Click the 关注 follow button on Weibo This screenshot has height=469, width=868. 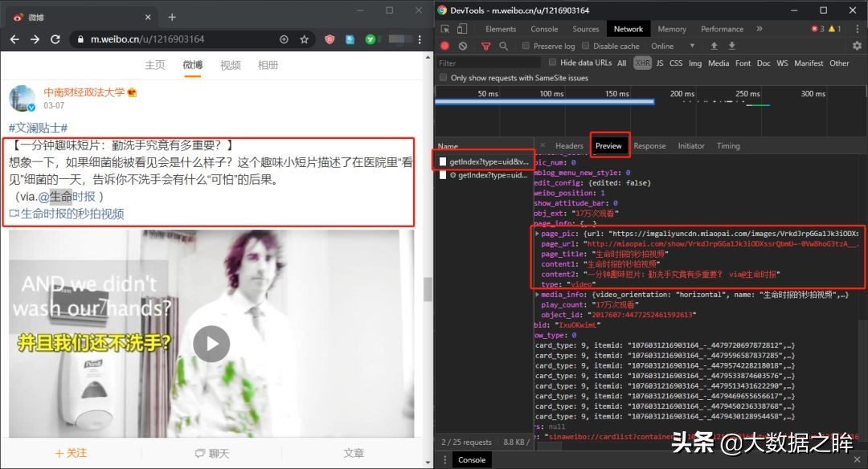click(x=71, y=452)
